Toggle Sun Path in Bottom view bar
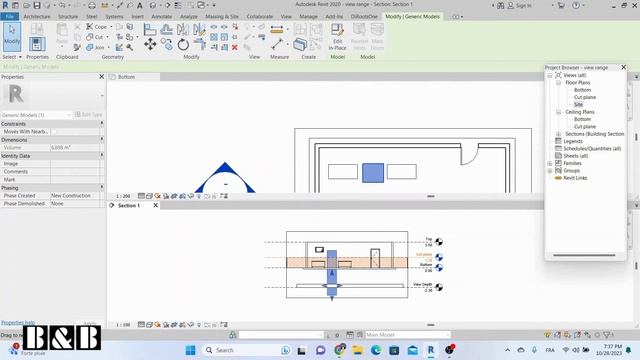This screenshot has width=640, height=360. [158, 196]
